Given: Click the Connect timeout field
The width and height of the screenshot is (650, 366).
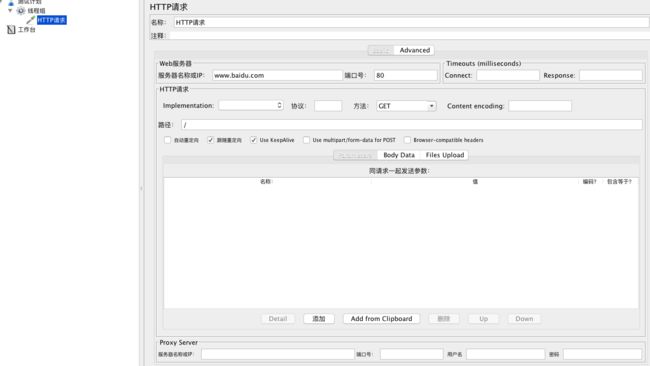Looking at the screenshot, I should coord(508,75).
